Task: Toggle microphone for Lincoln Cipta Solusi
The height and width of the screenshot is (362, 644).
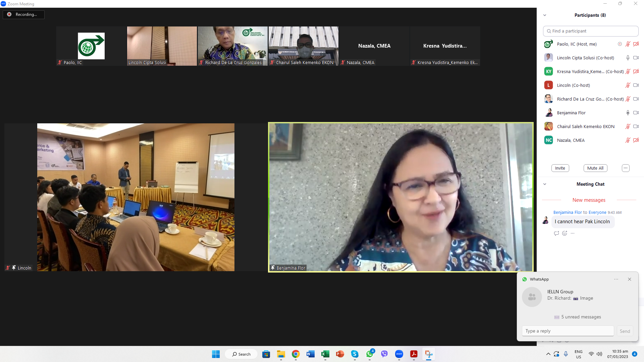Action: (628, 58)
